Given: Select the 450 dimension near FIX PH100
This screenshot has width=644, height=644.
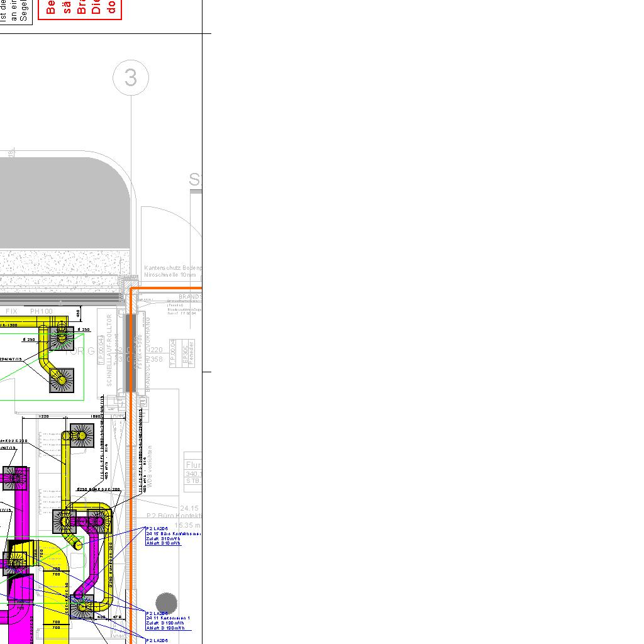Looking at the screenshot, I should pos(78,313).
